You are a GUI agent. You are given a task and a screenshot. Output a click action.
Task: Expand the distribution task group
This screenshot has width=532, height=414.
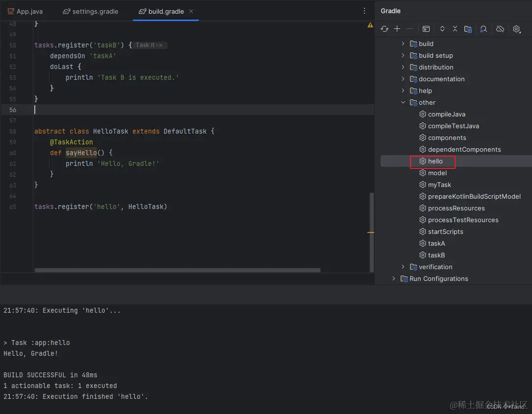coord(403,67)
